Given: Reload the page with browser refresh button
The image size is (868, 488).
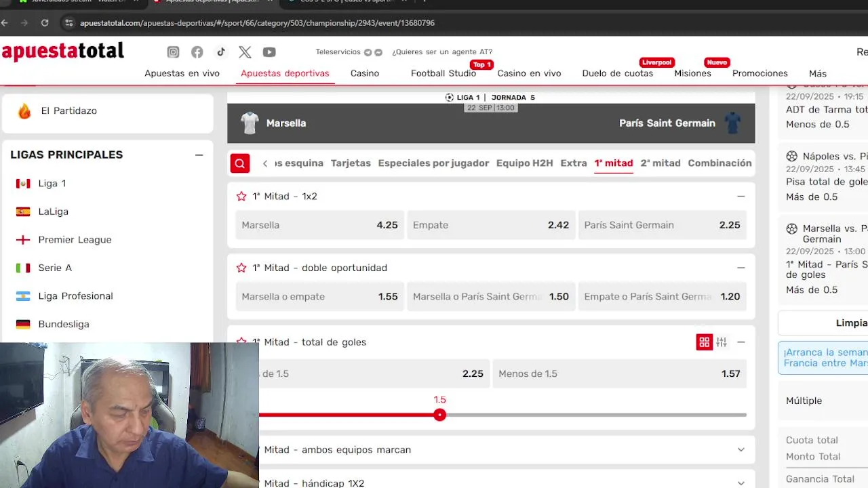Looking at the screenshot, I should coord(45,22).
